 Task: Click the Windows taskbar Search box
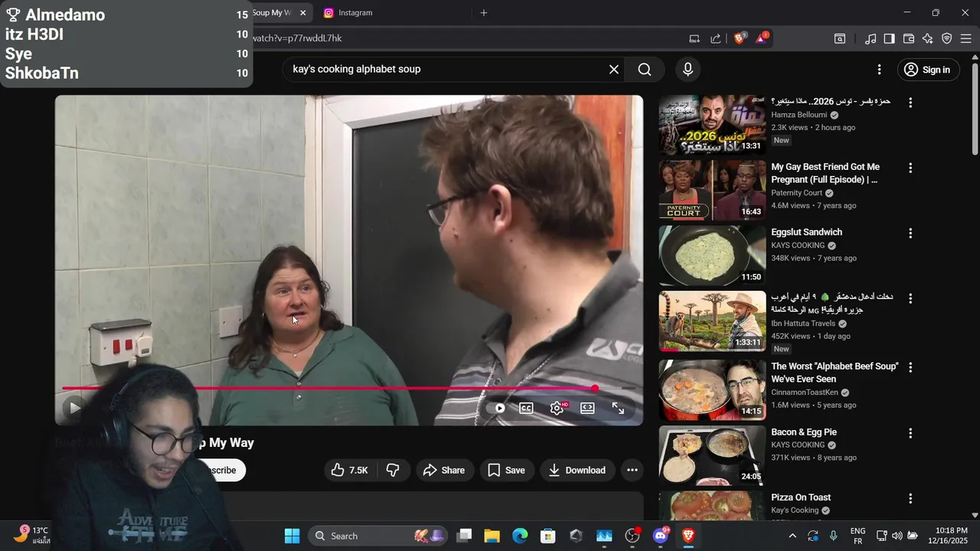click(x=379, y=536)
